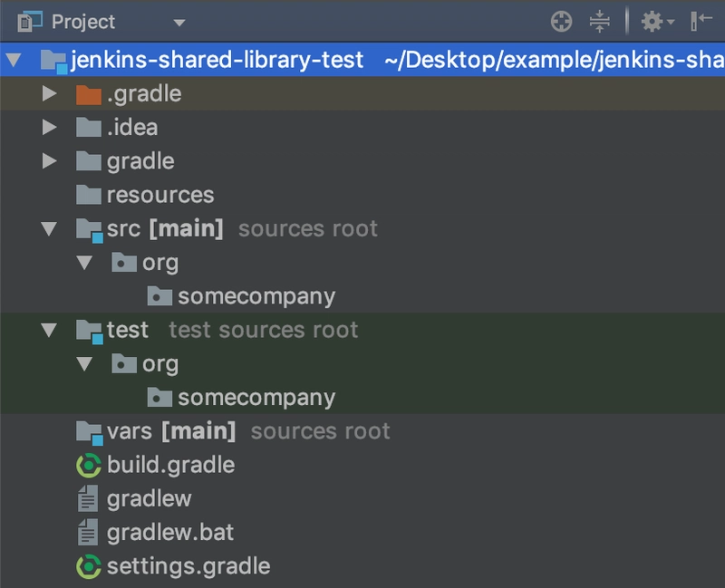Click the org package icon under src

pyautogui.click(x=124, y=262)
